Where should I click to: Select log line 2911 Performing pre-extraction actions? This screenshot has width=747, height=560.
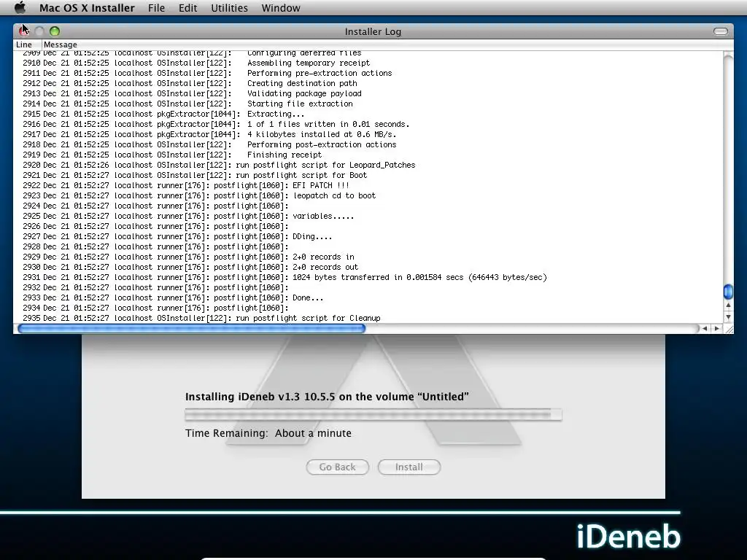(368, 74)
